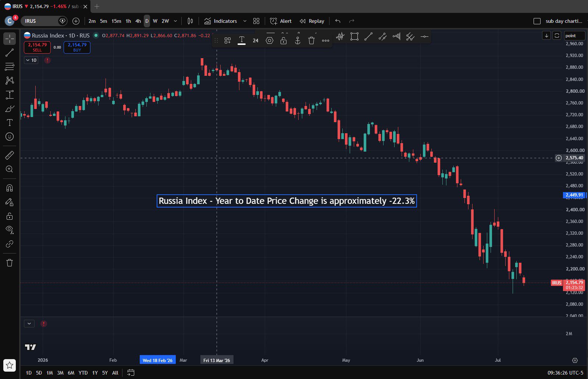Select the trend line tool in left sidebar
The height and width of the screenshot is (379, 588).
click(10, 53)
